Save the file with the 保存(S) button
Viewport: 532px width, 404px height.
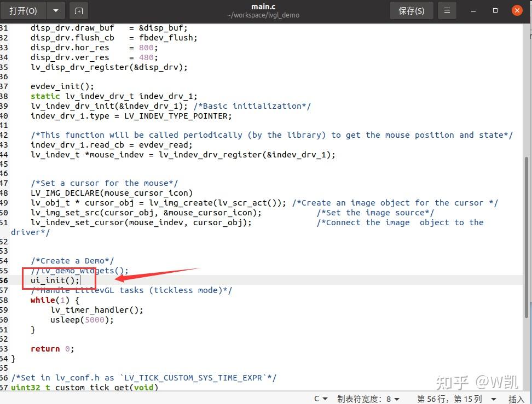point(411,11)
